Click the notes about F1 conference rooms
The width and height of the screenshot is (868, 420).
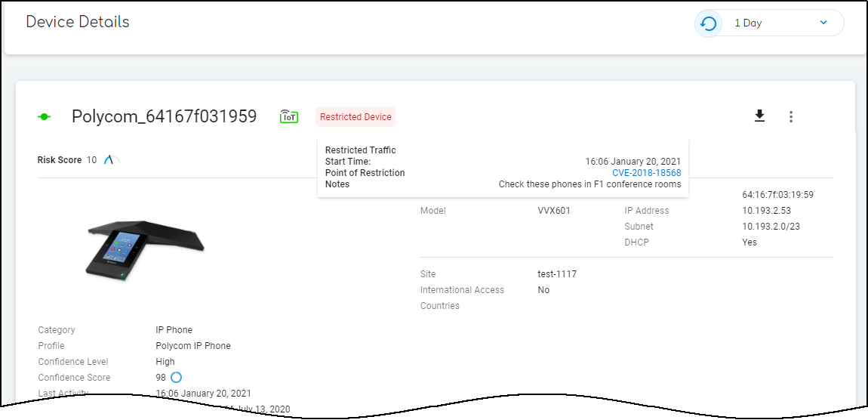tap(590, 184)
